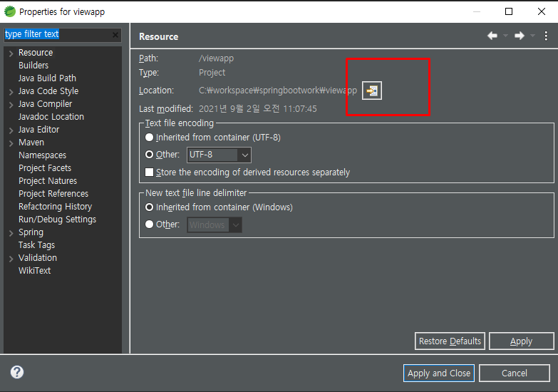The image size is (558, 392).
Task: Clear the filter text with X icon
Action: pos(115,34)
